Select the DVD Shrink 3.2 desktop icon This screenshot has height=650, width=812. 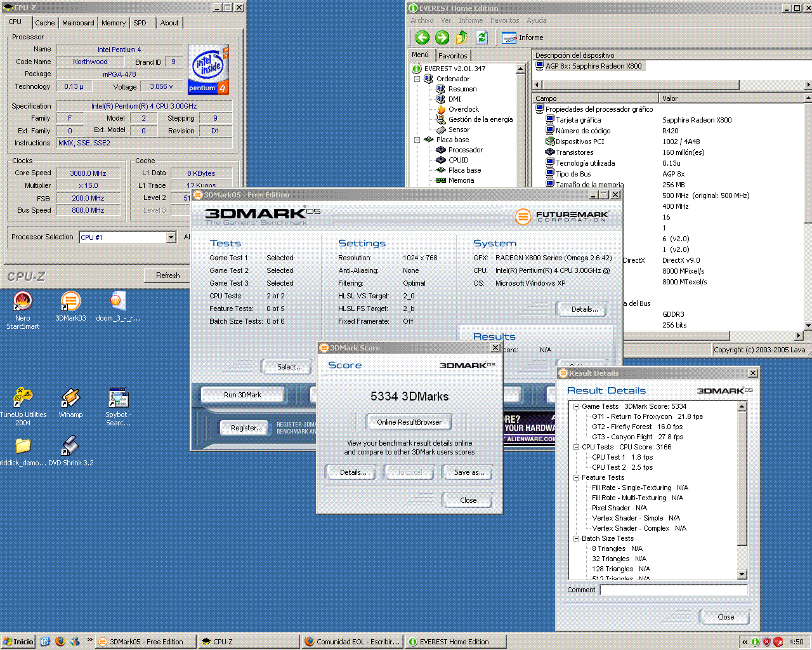click(x=70, y=446)
